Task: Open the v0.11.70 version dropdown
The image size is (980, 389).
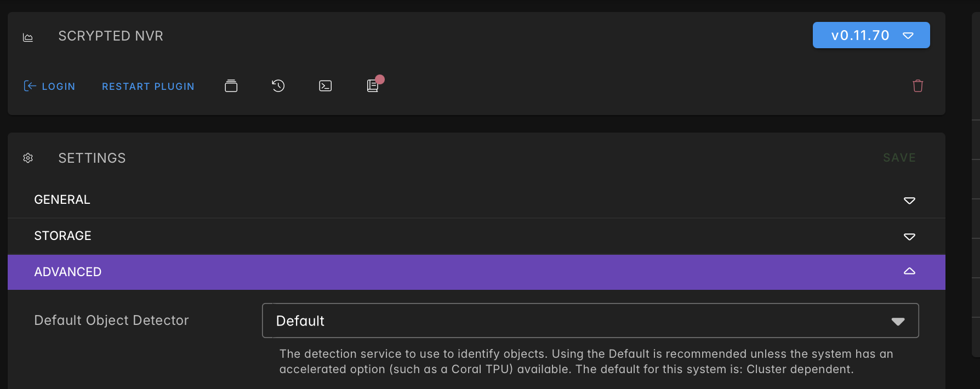Action: click(871, 35)
